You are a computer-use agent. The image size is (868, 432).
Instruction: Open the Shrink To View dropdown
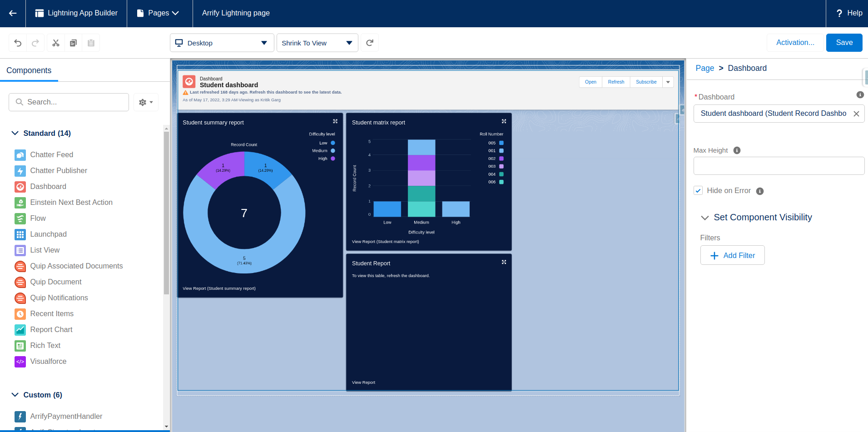pos(317,43)
